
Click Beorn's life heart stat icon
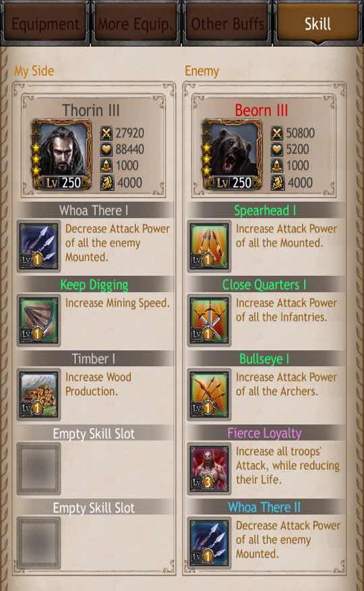pos(277,150)
